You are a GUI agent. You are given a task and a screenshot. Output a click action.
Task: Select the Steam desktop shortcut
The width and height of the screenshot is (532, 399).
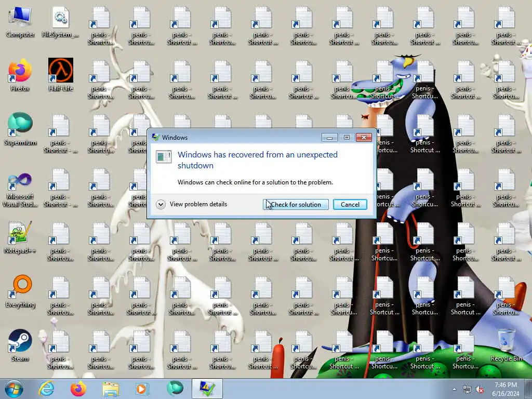pos(20,345)
